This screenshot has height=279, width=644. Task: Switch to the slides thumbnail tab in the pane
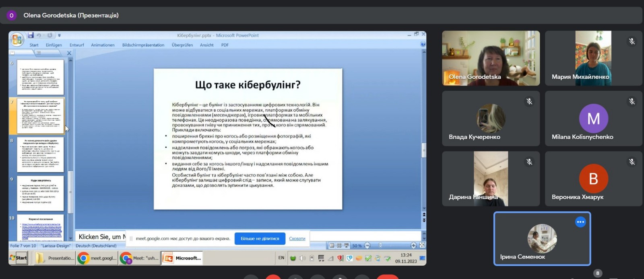click(x=12, y=53)
